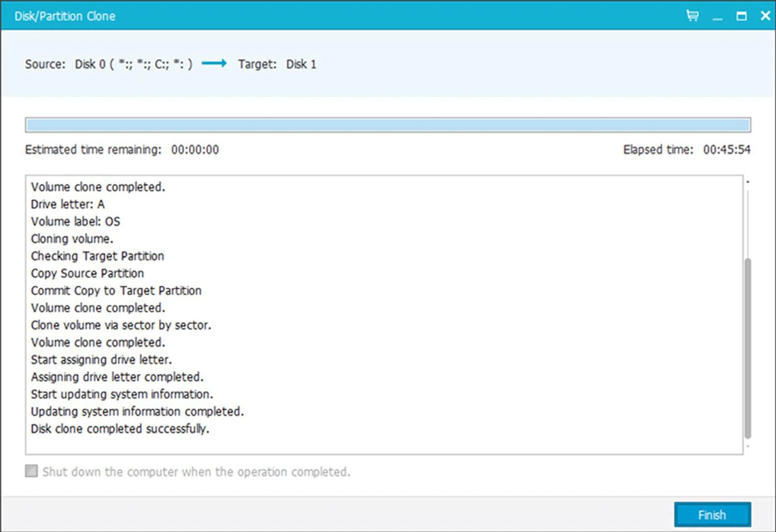Click the blue arrow between Source and Target
Viewport: 776px width, 532px height.
tap(215, 63)
